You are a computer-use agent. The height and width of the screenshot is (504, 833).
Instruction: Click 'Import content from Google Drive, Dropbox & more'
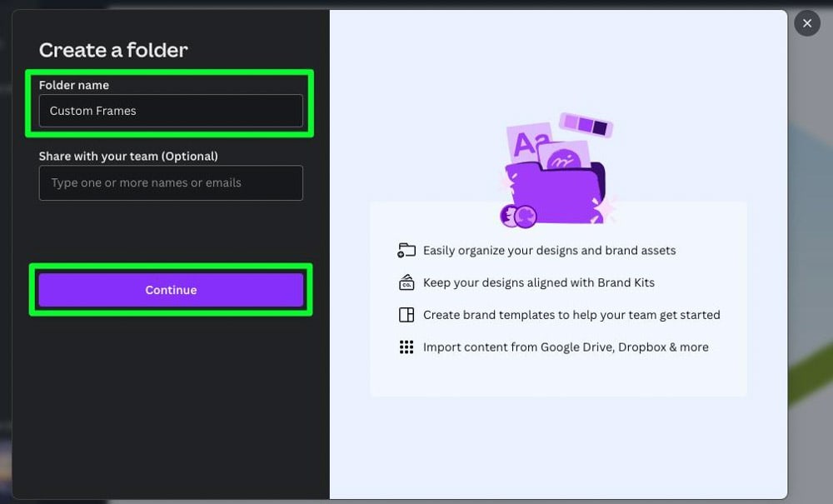(x=566, y=347)
